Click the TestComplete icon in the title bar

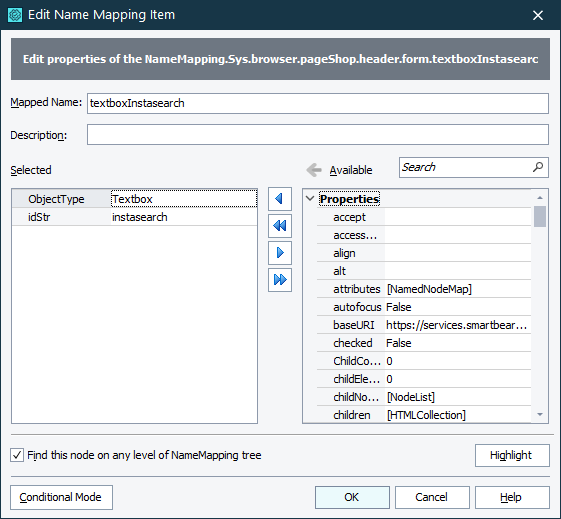click(15, 15)
